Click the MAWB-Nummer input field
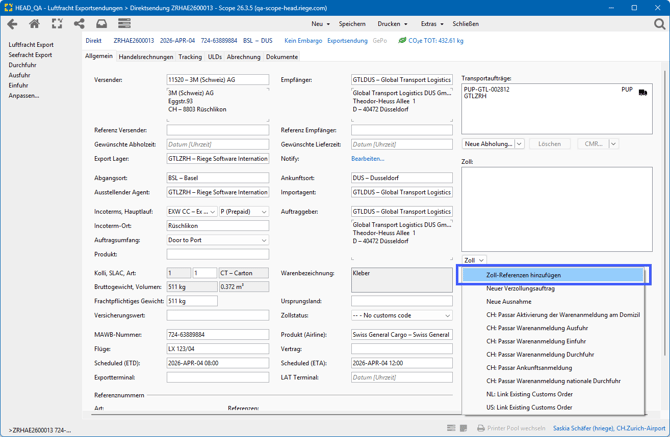The image size is (670, 437). click(217, 335)
